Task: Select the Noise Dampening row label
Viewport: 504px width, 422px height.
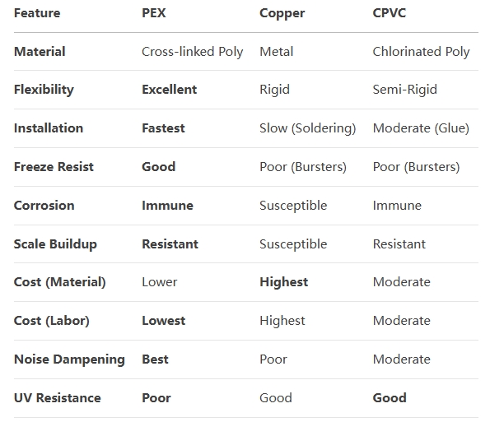Action: pos(69,359)
